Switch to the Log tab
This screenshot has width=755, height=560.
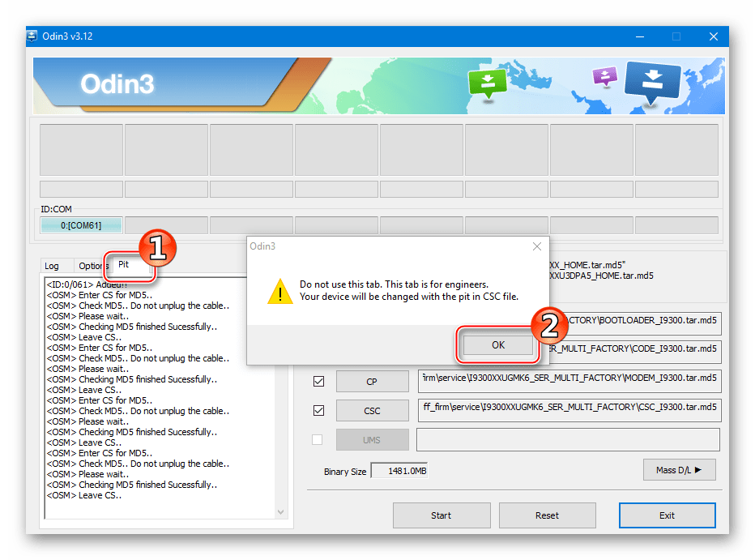click(52, 266)
